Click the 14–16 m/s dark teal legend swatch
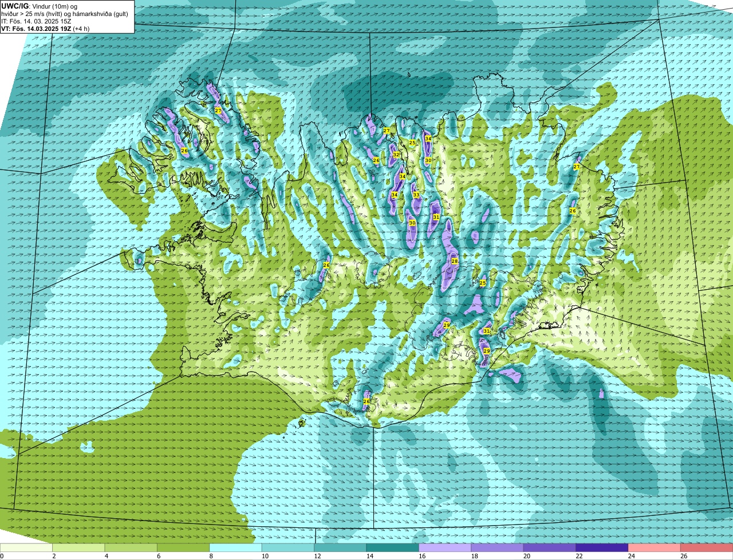The width and height of the screenshot is (733, 560). (x=392, y=548)
